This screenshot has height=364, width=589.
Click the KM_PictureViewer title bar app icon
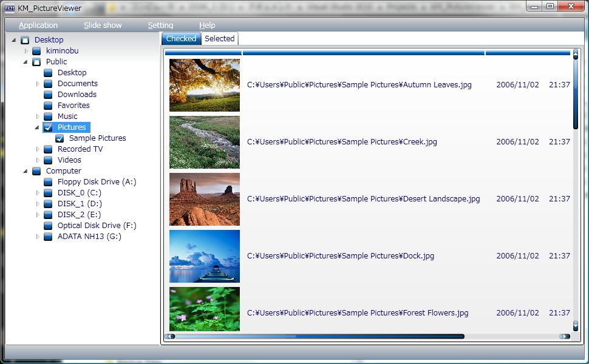(x=10, y=8)
